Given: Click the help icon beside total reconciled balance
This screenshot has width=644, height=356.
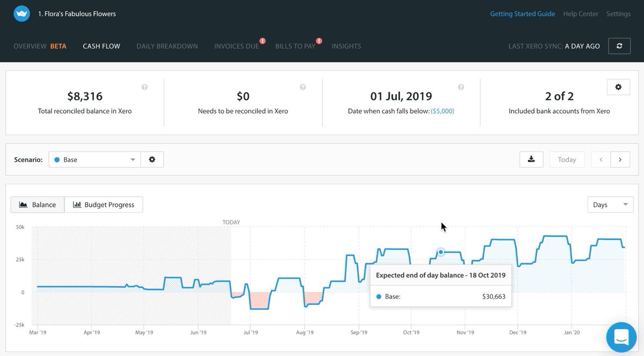Looking at the screenshot, I should click(144, 86).
